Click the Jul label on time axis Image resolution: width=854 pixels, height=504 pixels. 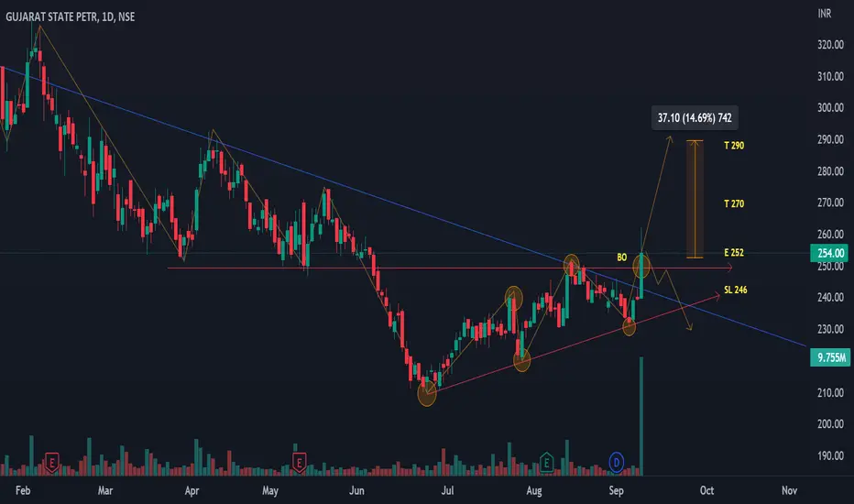click(x=447, y=490)
